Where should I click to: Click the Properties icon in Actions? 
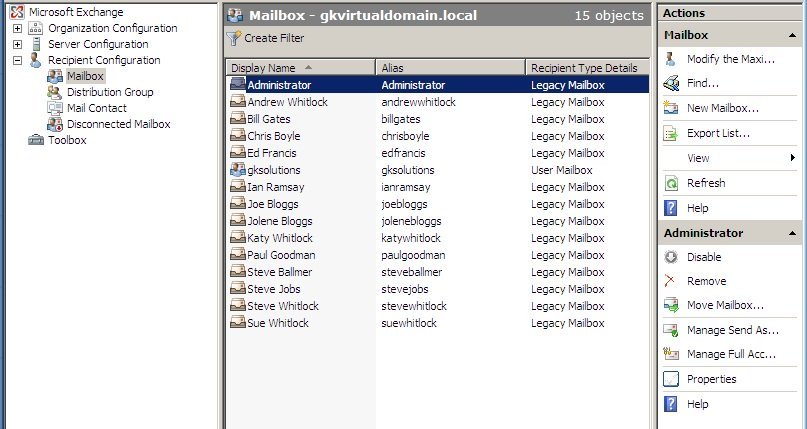[x=671, y=379]
